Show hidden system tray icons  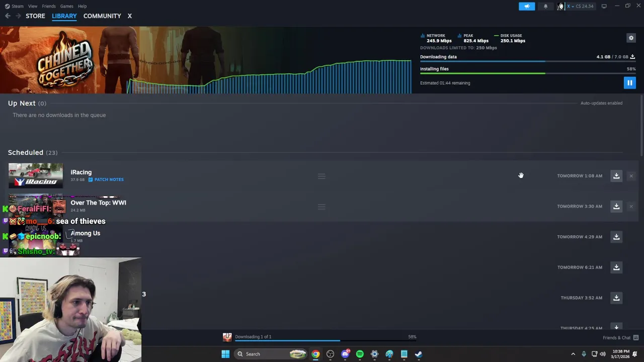pos(573,354)
